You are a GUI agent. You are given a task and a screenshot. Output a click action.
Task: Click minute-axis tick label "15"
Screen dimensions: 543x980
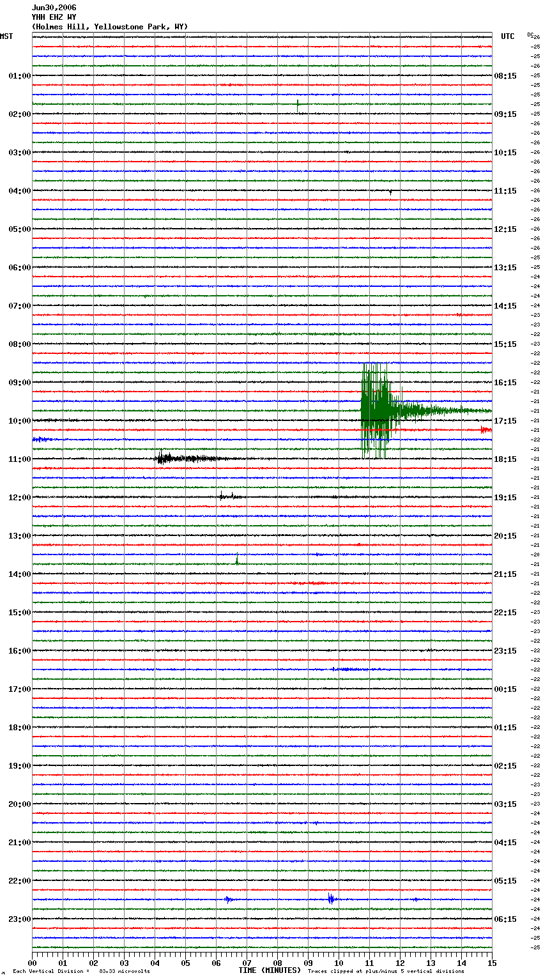coord(492,963)
